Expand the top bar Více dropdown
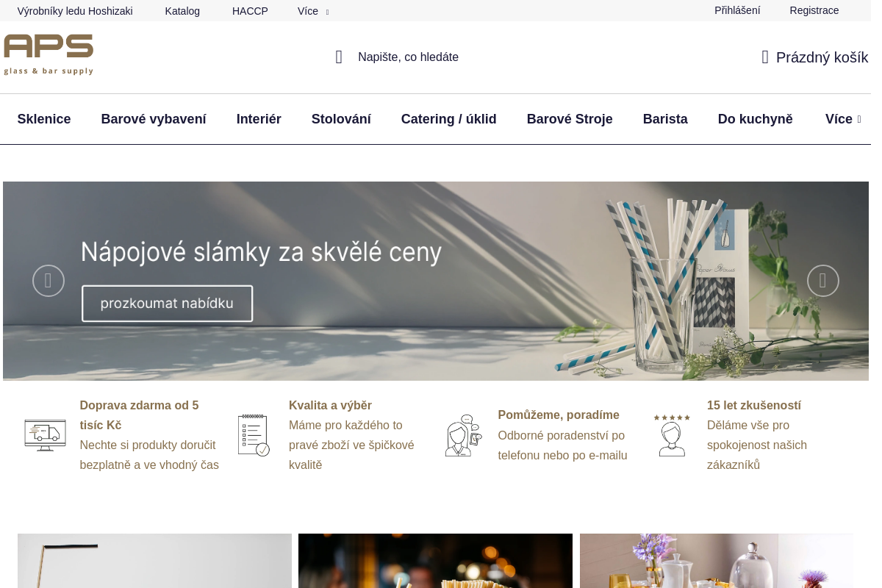The width and height of the screenshot is (882, 588). [313, 11]
